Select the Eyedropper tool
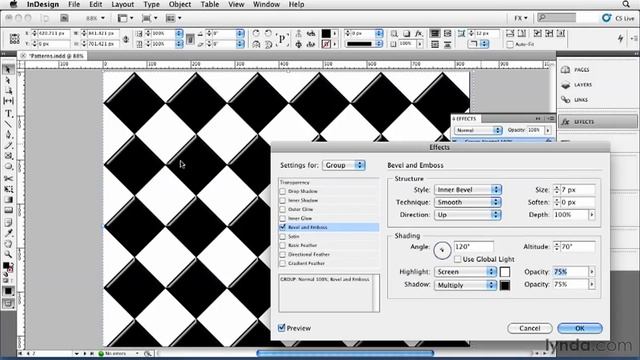 pyautogui.click(x=8, y=233)
